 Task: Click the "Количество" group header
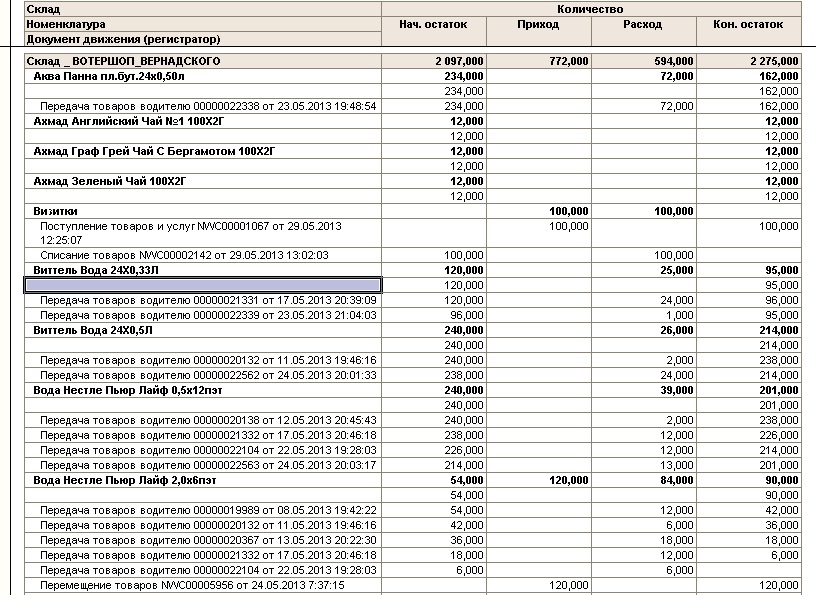click(x=592, y=9)
